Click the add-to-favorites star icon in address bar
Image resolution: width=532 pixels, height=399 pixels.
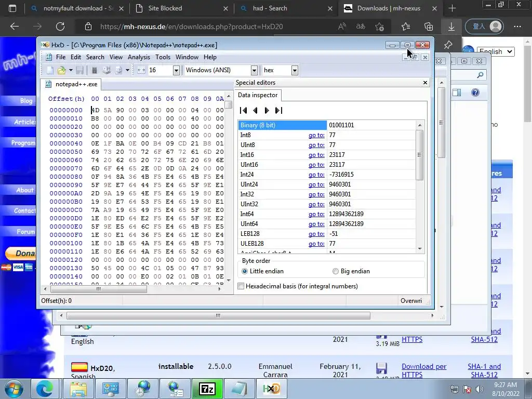(x=380, y=26)
